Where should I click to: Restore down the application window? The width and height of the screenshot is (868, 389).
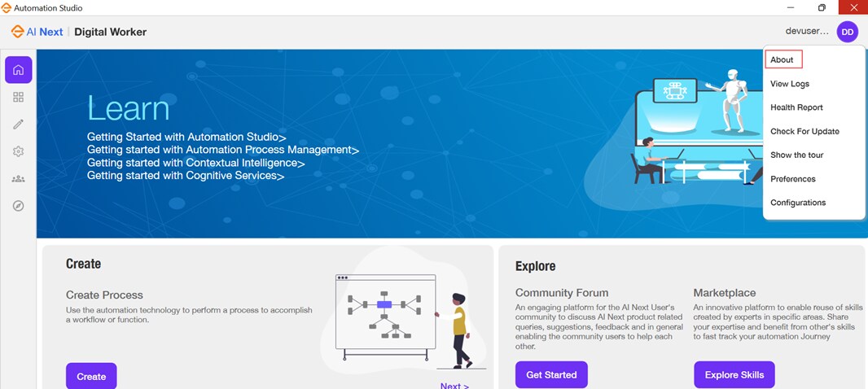point(822,8)
